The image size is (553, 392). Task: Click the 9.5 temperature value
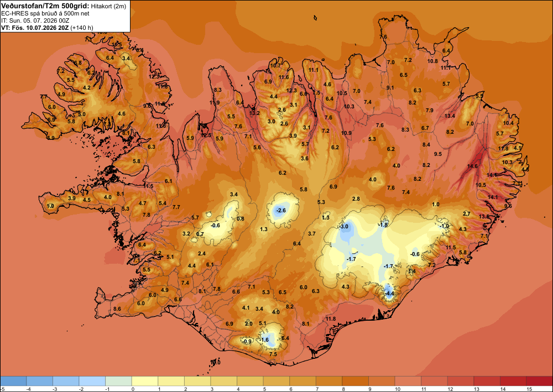coord(437,154)
